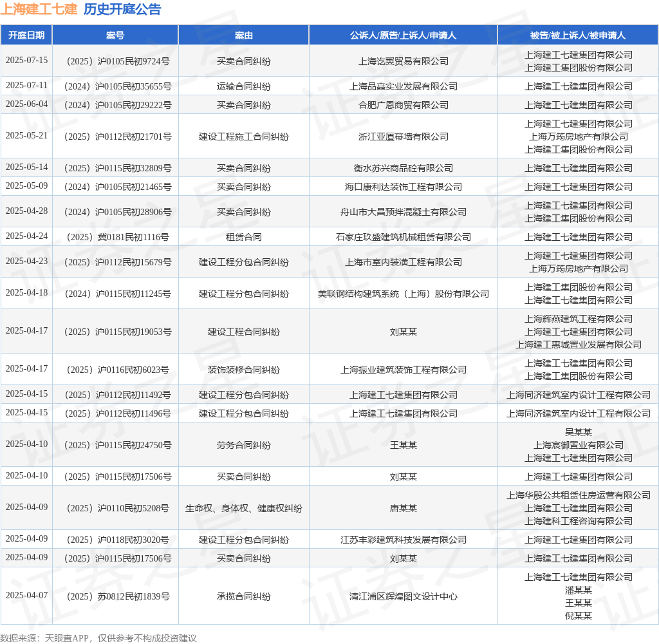Click plaintiff 上海振业建筑装饰工程有限公司
The width and height of the screenshot is (659, 644).
(x=403, y=370)
